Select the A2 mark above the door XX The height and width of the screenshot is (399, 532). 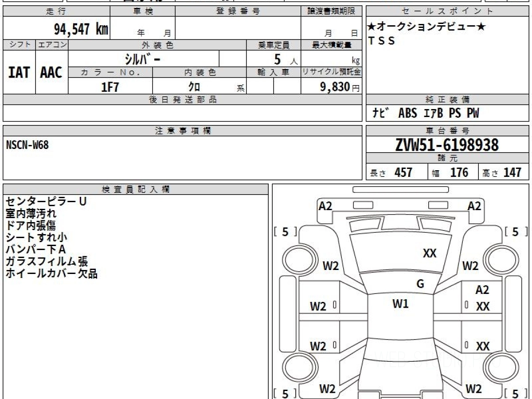(x=482, y=290)
